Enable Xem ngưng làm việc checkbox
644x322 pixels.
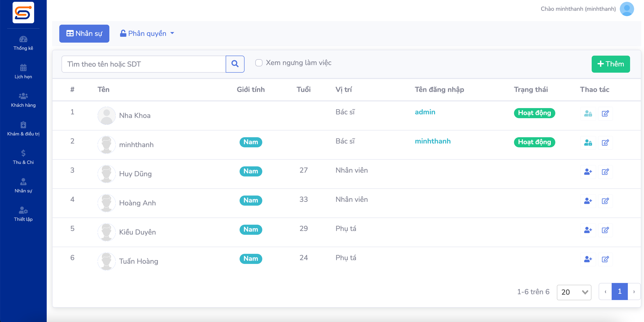pos(259,63)
